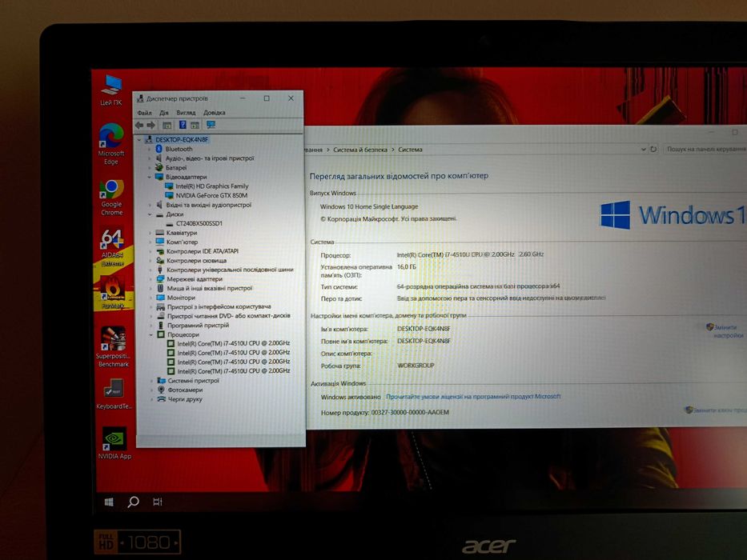
Task: Click the blue Help question-mark toolbar icon
Action: tap(183, 125)
